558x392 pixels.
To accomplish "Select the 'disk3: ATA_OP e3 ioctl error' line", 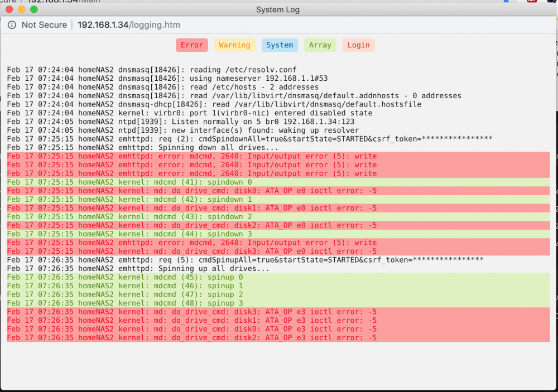I will click(x=278, y=312).
